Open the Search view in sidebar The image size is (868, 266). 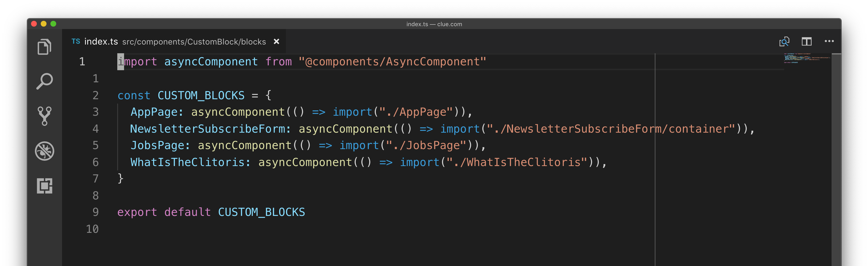[x=44, y=82]
